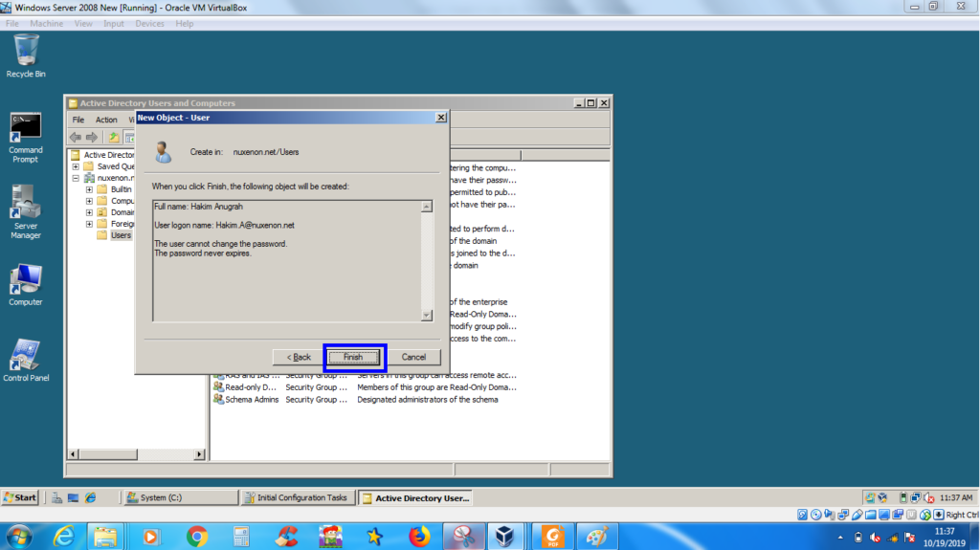Open Calculator on host taskbar
980x550 pixels.
coord(240,537)
